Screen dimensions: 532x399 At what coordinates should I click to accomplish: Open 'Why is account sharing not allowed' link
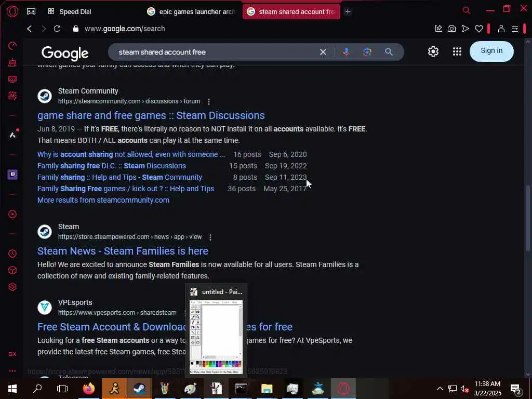pyautogui.click(x=131, y=154)
